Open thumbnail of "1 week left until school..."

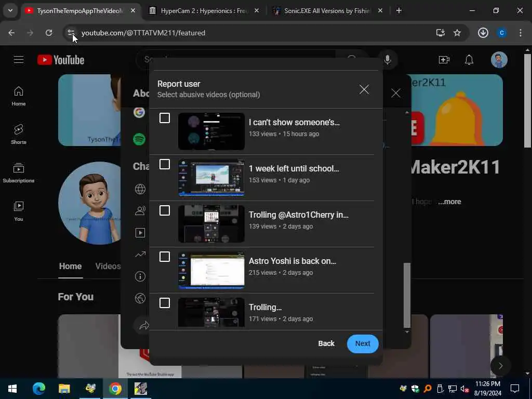click(211, 178)
